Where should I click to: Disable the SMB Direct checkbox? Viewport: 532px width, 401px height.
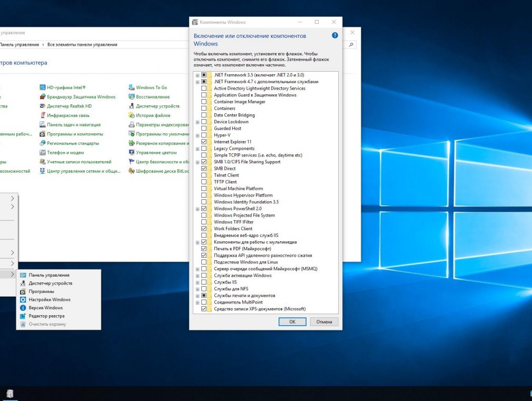pyautogui.click(x=203, y=169)
